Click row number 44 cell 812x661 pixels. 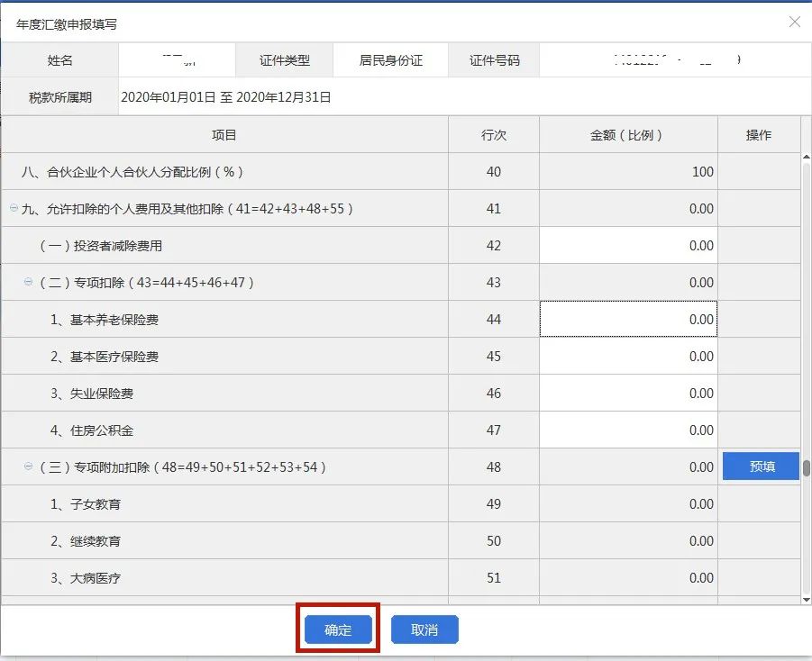click(494, 319)
